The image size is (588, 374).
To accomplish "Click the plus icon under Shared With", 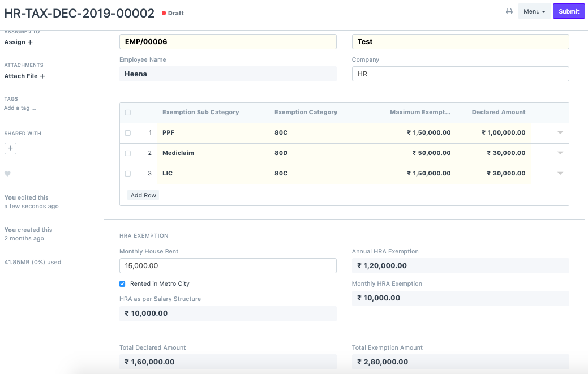I will 10,148.
